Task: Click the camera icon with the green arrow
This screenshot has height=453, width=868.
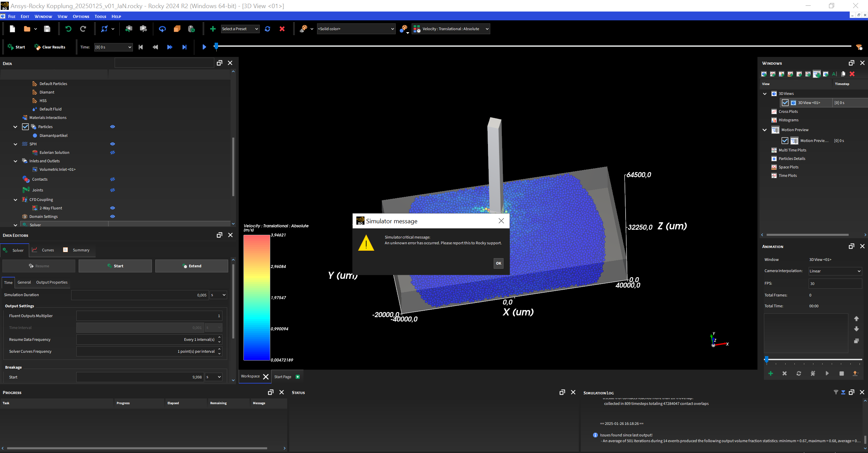Action: coord(129,29)
